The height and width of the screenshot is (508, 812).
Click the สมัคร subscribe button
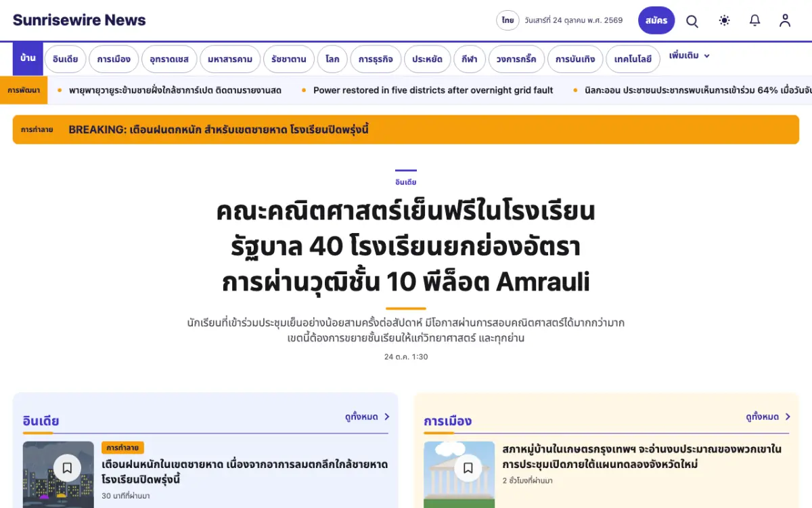click(656, 20)
